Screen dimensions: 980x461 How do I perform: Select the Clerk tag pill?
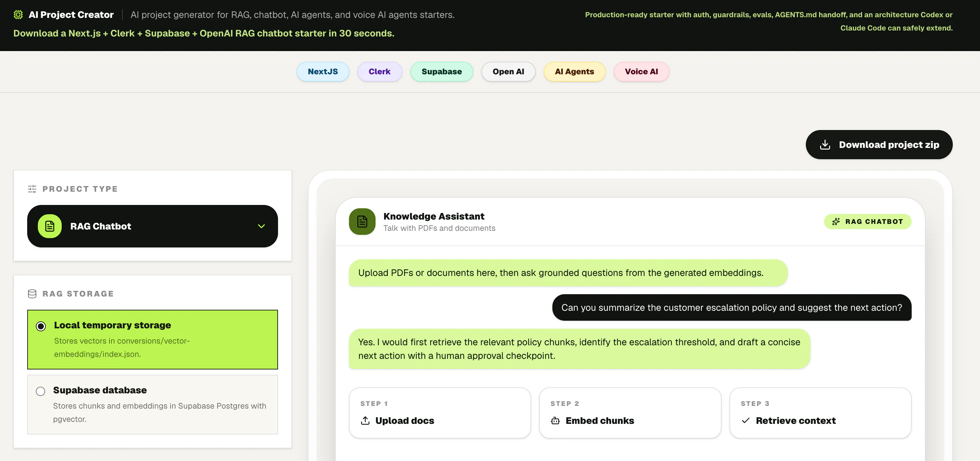(379, 72)
